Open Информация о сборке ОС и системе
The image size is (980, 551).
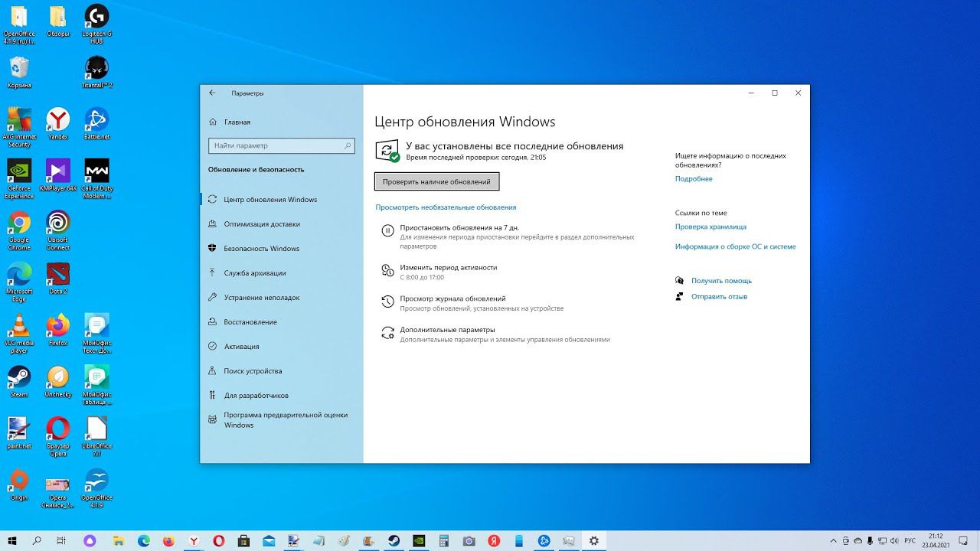(735, 246)
